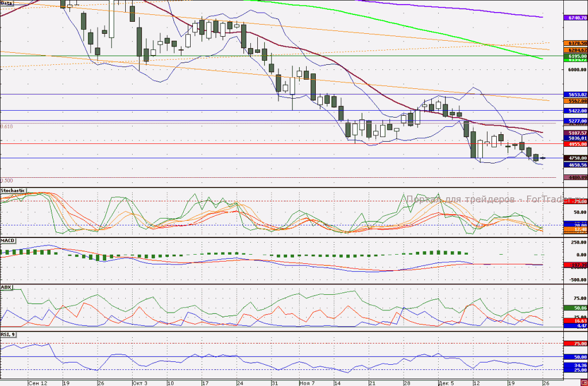Select the Stochastic panel label
The width and height of the screenshot is (588, 386).
13,190
